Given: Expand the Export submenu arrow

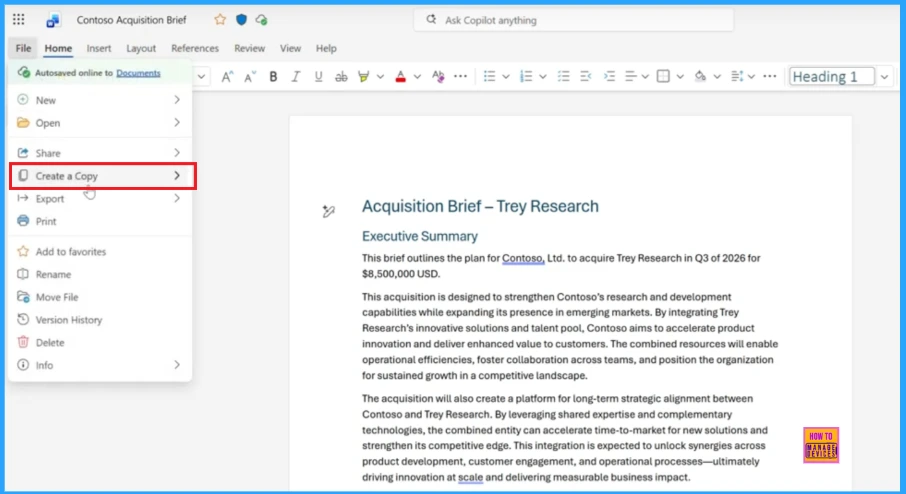Looking at the screenshot, I should pyautogui.click(x=177, y=198).
